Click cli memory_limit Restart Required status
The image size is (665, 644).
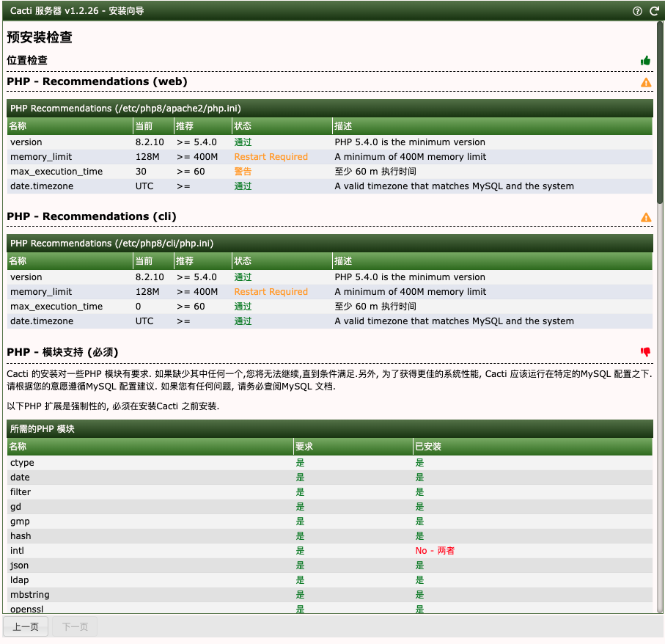[271, 292]
